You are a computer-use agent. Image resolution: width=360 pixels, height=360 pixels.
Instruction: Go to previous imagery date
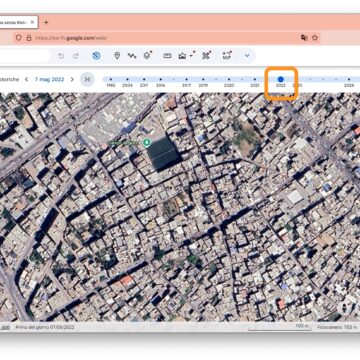26,79
